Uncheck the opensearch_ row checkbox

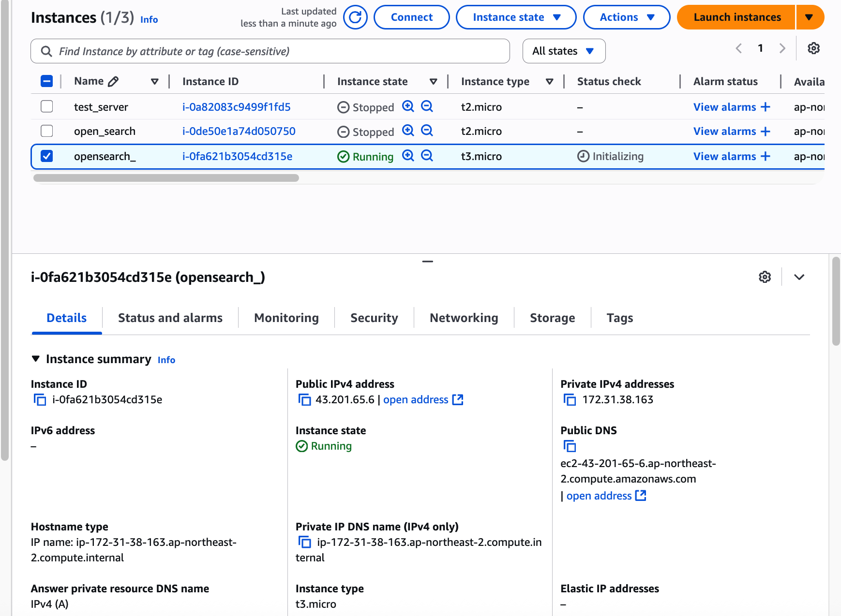coord(47,156)
